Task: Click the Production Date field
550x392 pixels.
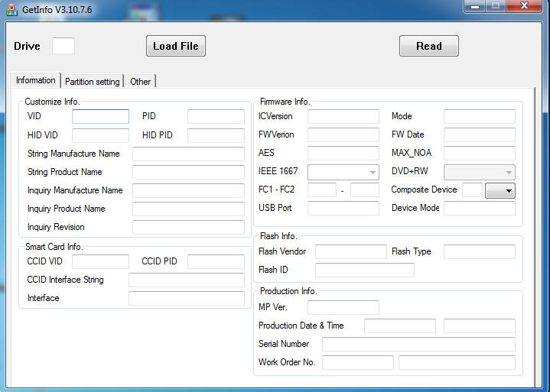Action: point(400,326)
